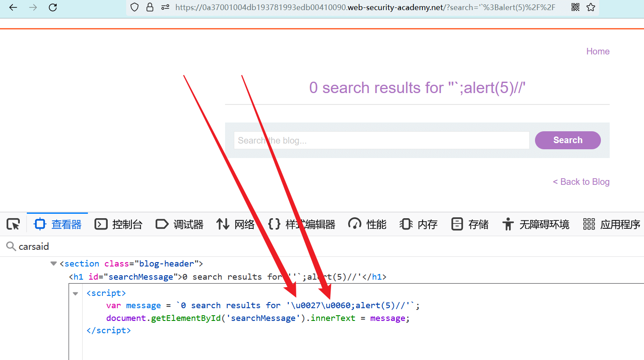Switch to the 性能 (Performance) tab
The height and width of the screenshot is (360, 644).
(x=367, y=224)
